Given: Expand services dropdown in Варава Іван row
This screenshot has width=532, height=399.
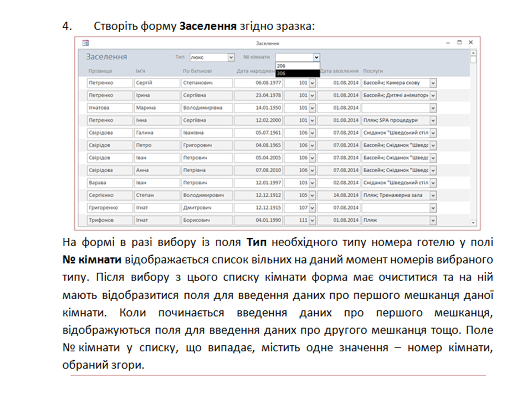Looking at the screenshot, I should 433,183.
